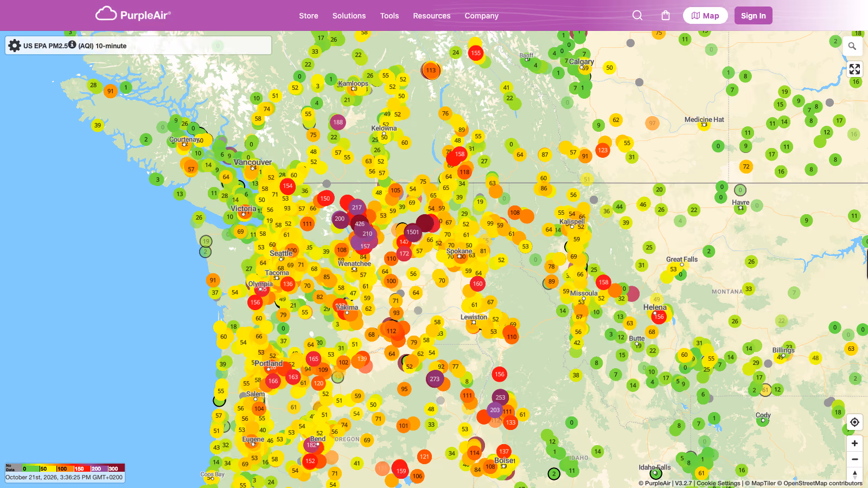Select the dark maroon 1501 sensor marker
Image resolution: width=868 pixels, height=488 pixels.
click(413, 232)
